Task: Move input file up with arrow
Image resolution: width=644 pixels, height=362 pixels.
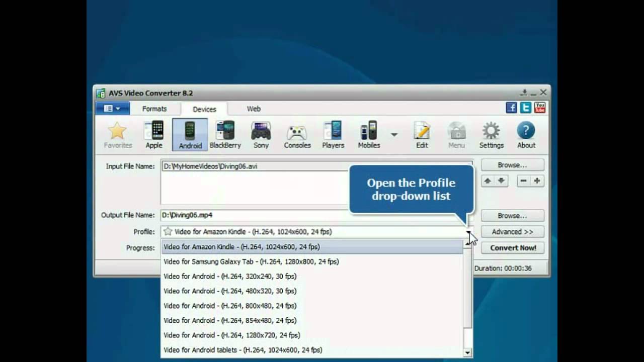Action: pyautogui.click(x=487, y=181)
